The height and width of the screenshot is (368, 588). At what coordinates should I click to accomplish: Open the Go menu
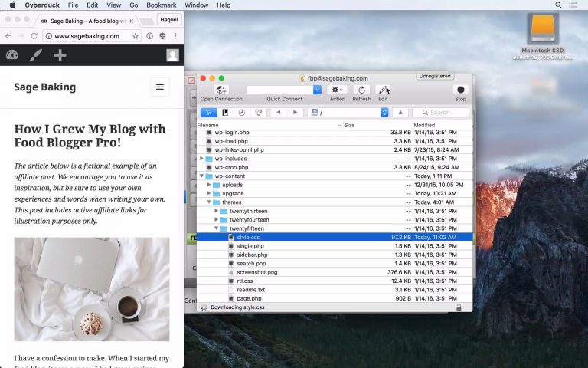point(133,5)
